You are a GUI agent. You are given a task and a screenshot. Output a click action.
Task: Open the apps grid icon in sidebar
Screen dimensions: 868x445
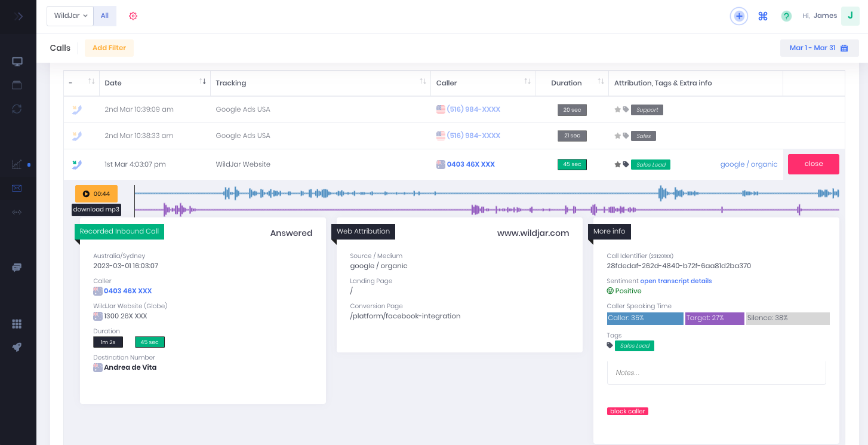(x=17, y=324)
